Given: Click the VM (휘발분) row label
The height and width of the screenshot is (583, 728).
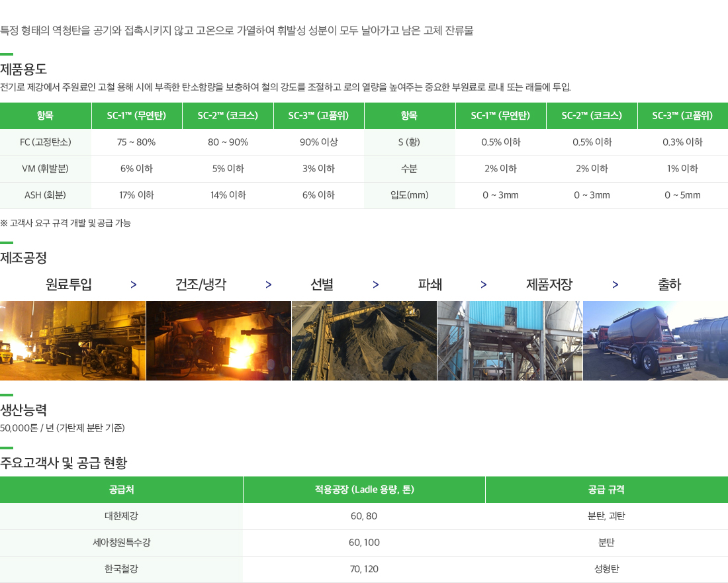Looking at the screenshot, I should 46,169.
